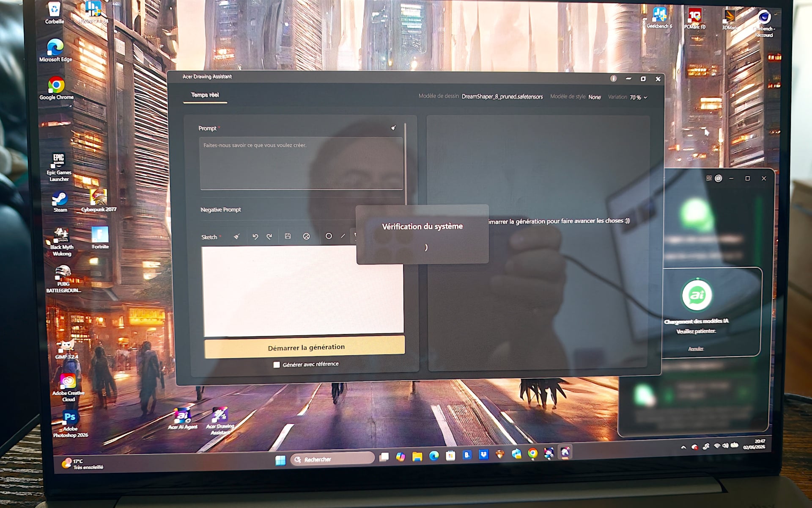Image resolution: width=812 pixels, height=508 pixels.
Task: Select the circle brush-size tool
Action: [329, 236]
